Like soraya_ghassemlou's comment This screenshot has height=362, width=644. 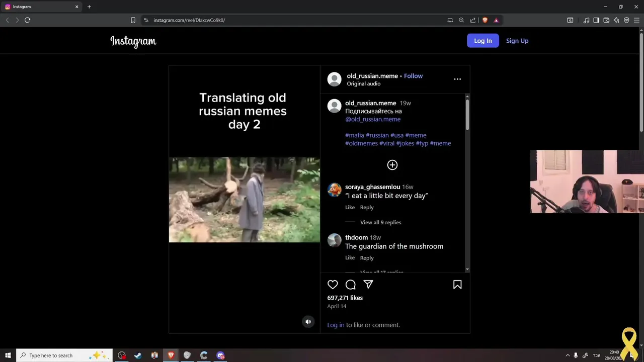[350, 208]
